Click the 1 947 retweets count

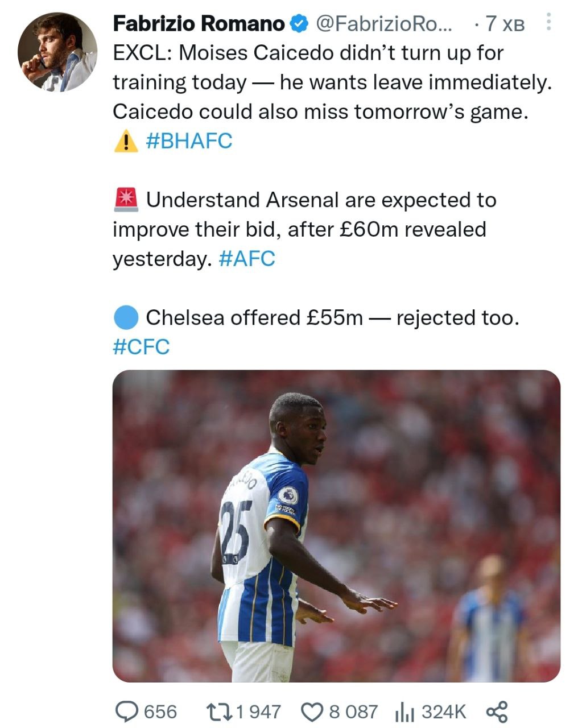tap(258, 712)
